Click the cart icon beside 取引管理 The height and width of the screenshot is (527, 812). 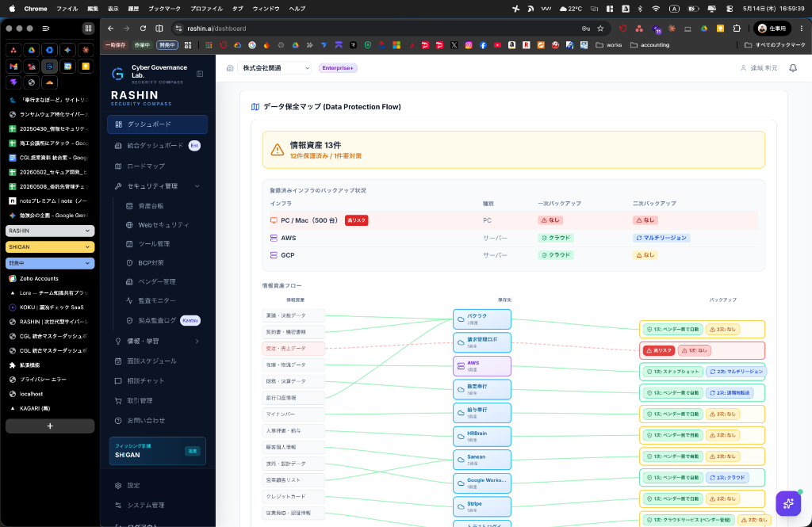tap(118, 401)
